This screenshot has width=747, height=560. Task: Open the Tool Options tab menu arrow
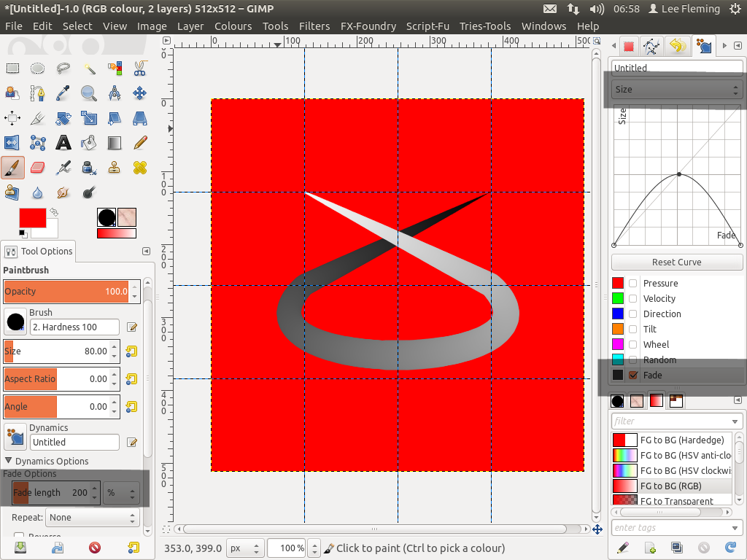pyautogui.click(x=146, y=251)
